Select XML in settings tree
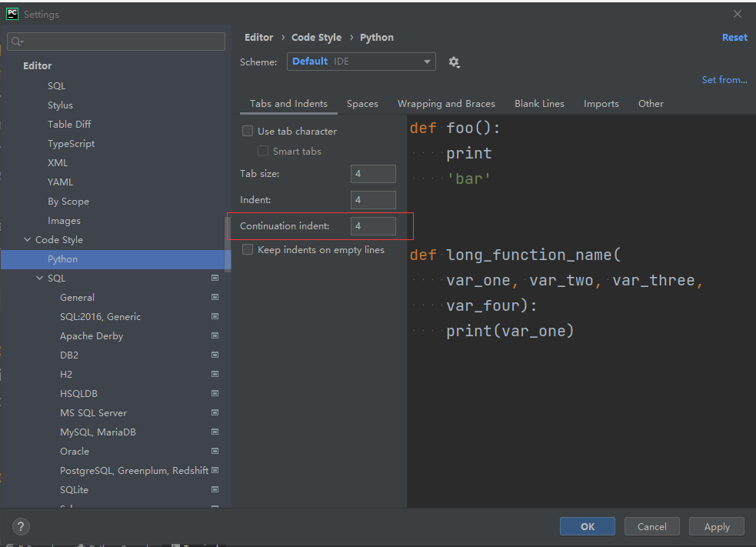756x547 pixels. point(58,162)
